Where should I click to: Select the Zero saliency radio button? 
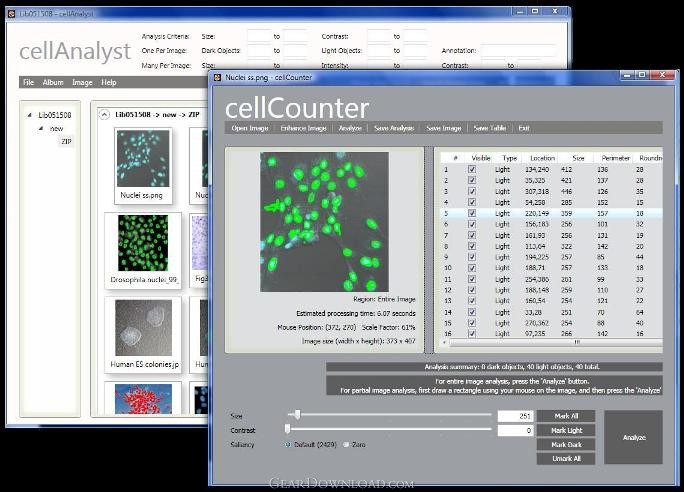347,444
